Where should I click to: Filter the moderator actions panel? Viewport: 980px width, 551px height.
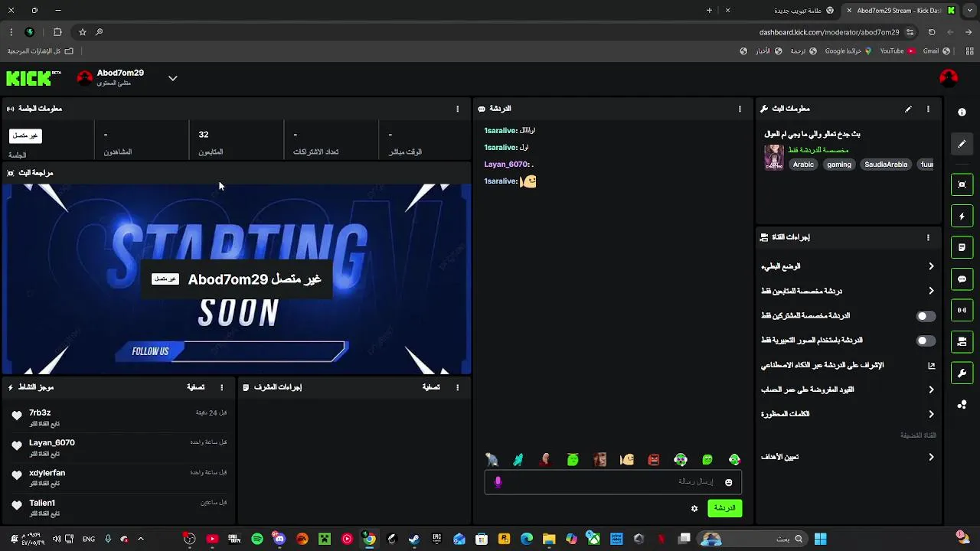pyautogui.click(x=431, y=387)
